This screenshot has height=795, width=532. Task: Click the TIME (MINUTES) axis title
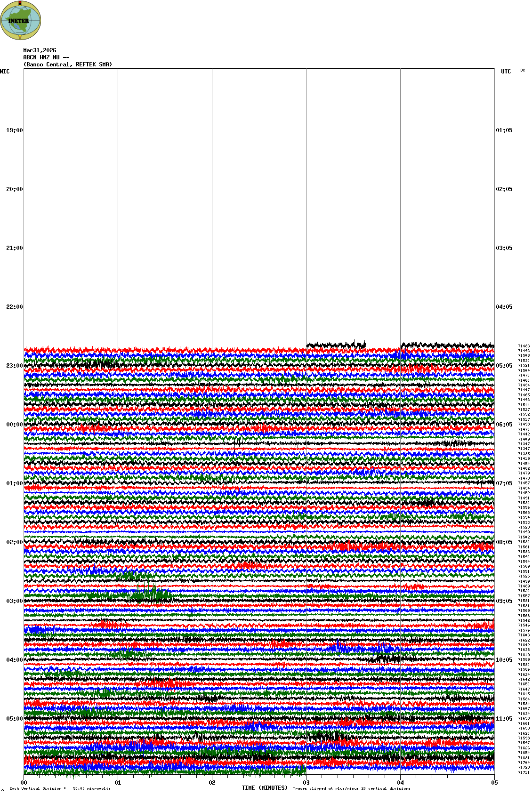265,788
